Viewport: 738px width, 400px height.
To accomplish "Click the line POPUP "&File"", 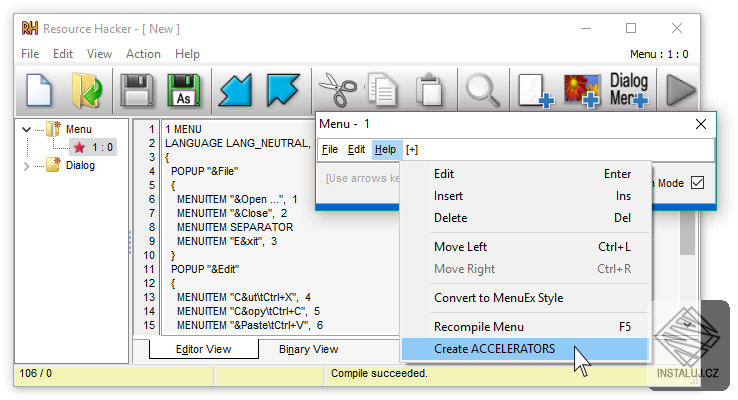I will tap(205, 171).
